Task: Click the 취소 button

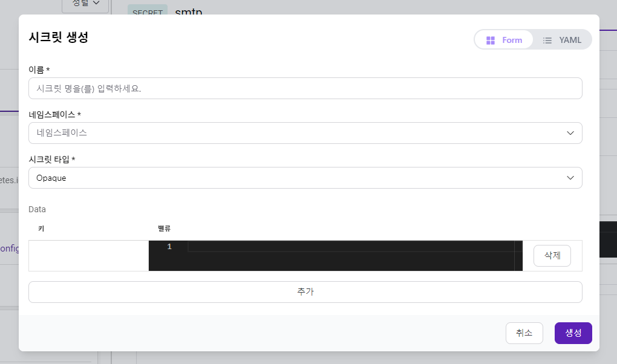Action: click(524, 333)
